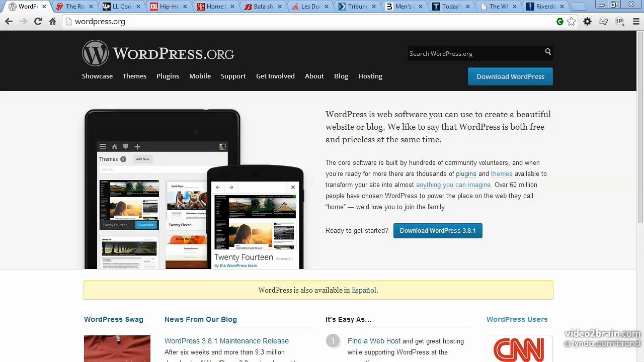
Task: Click the search magnifier on WordPress.org
Action: (548, 52)
